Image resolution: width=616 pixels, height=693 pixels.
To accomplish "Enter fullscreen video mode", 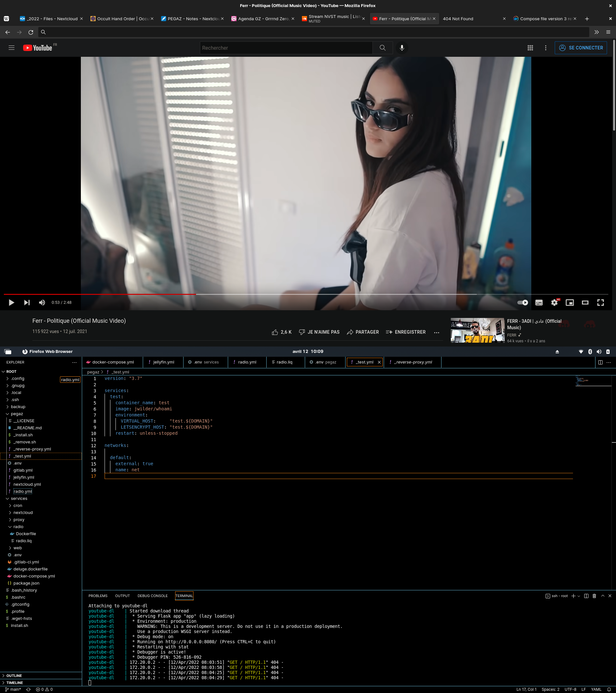I will [600, 303].
